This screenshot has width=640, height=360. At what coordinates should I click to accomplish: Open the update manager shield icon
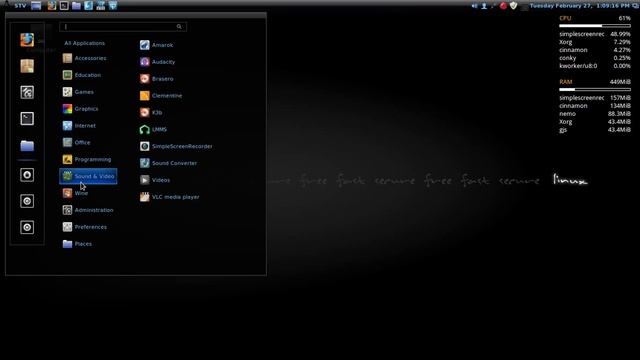point(513,6)
